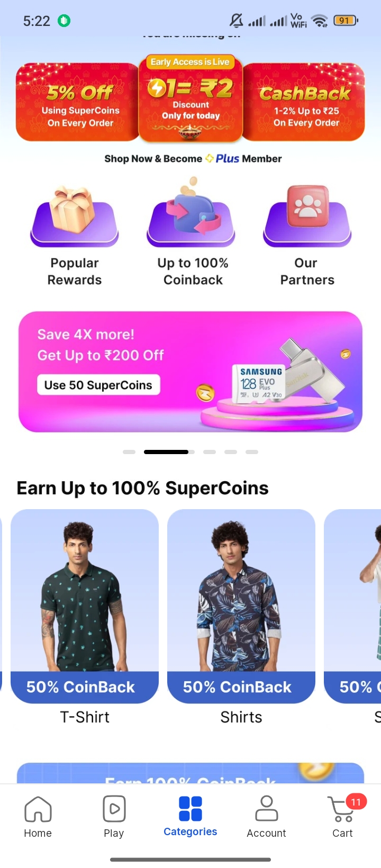Open the Shop Now & Become Plus Member link
This screenshot has height=868, width=381.
pyautogui.click(x=193, y=158)
